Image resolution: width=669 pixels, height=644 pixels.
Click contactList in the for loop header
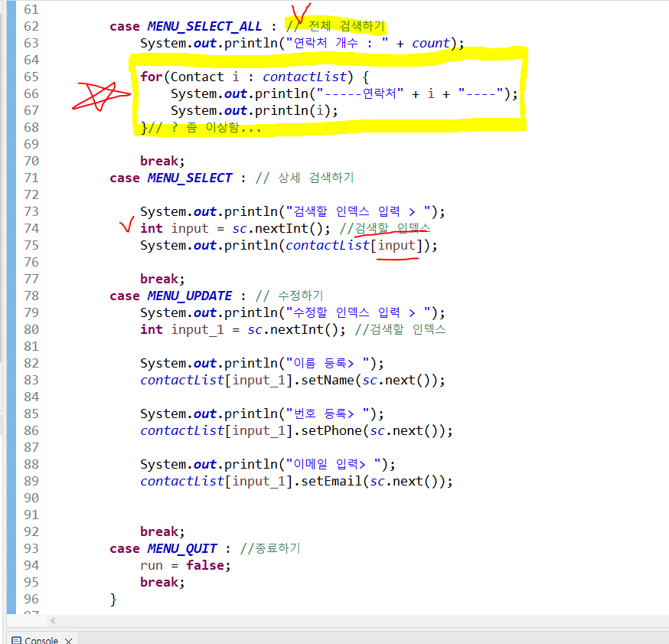click(x=304, y=77)
